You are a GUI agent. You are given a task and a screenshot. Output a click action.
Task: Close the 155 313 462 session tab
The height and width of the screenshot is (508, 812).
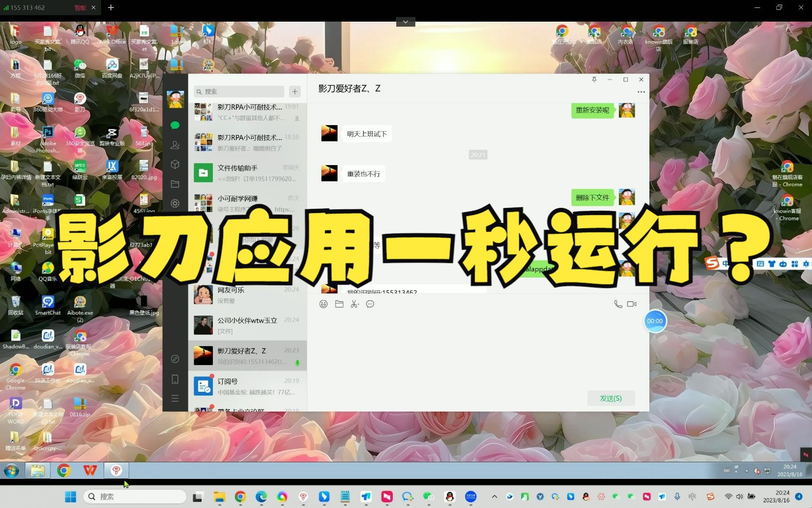click(93, 8)
